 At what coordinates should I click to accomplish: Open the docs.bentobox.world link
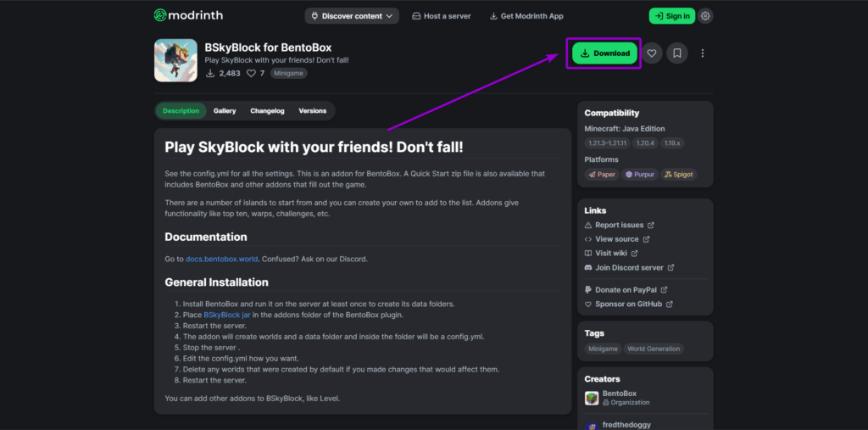223,258
